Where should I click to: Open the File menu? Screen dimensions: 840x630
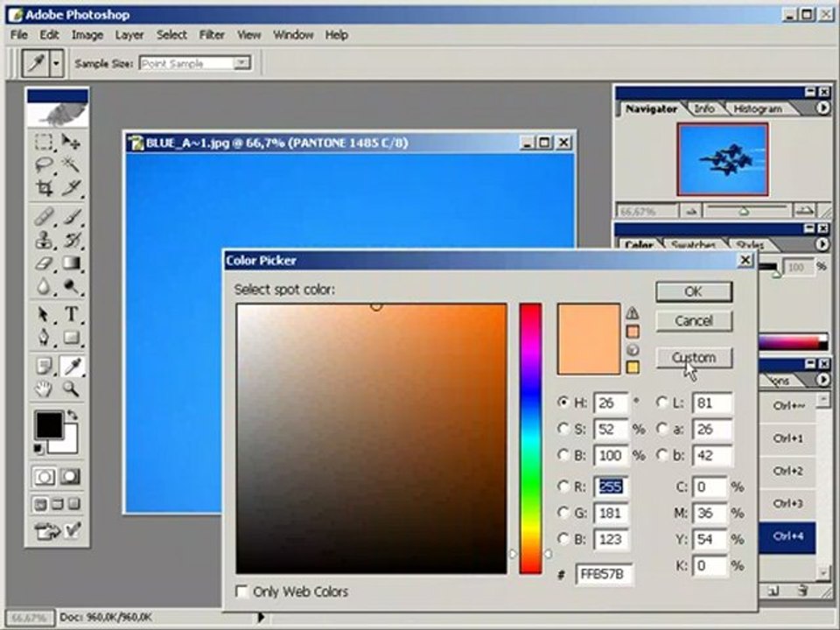coord(18,35)
